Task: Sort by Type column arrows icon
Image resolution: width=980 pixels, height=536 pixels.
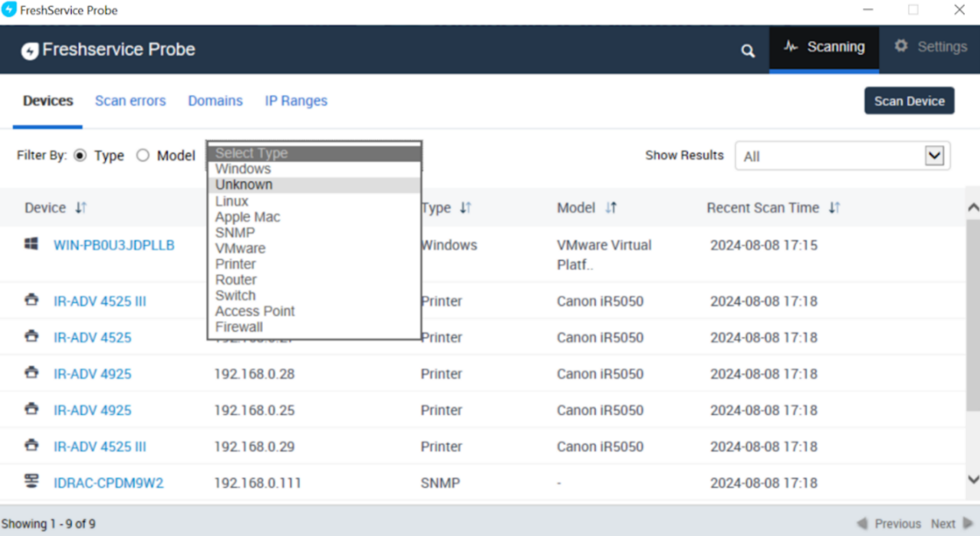Action: point(466,208)
